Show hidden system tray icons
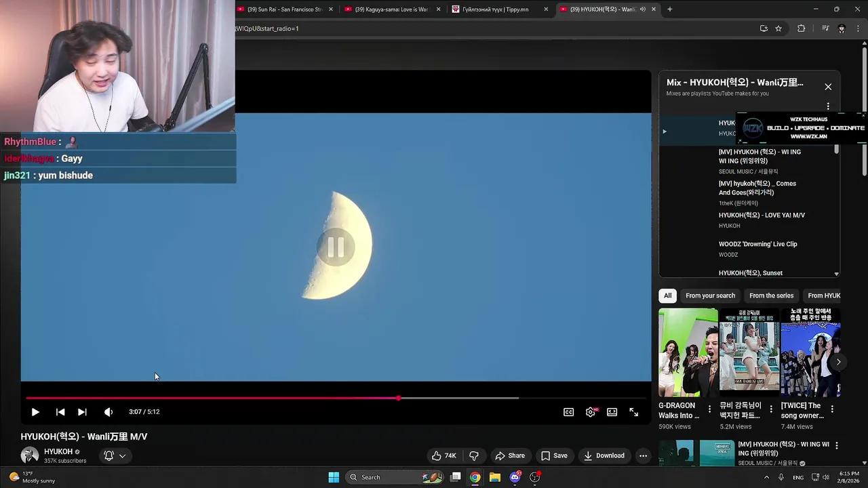The width and height of the screenshot is (868, 488). point(767,477)
